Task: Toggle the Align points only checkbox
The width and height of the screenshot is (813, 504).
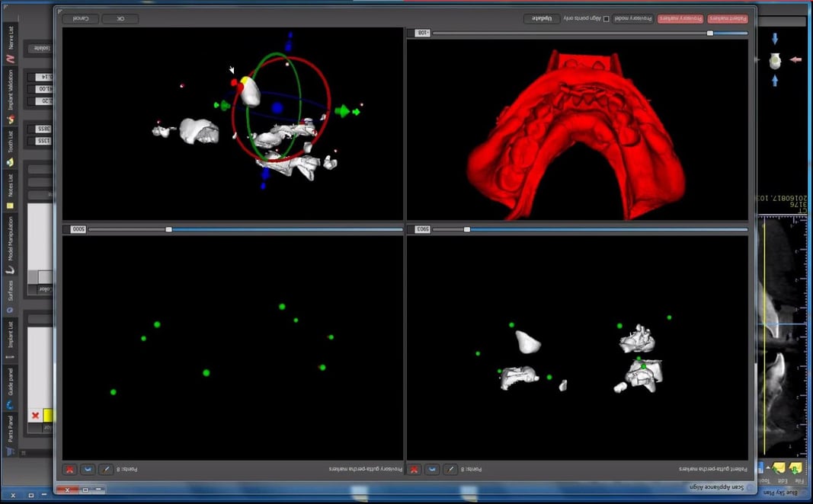Action: pyautogui.click(x=606, y=18)
